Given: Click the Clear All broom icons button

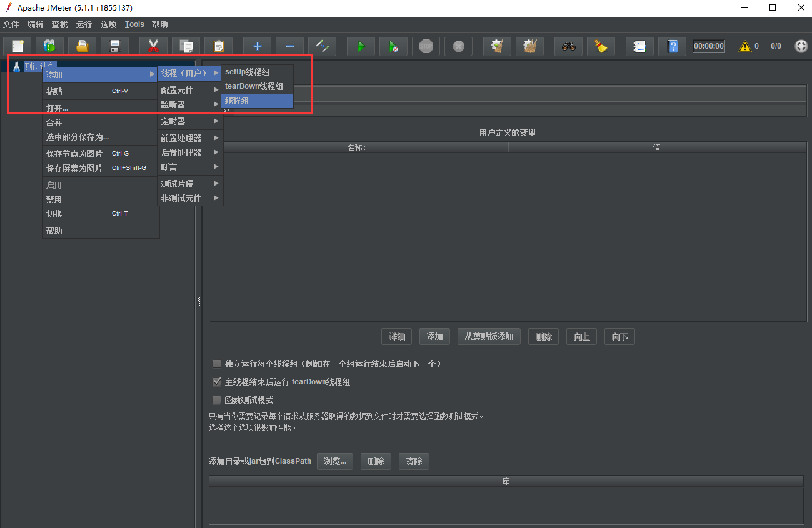Looking at the screenshot, I should tap(530, 46).
